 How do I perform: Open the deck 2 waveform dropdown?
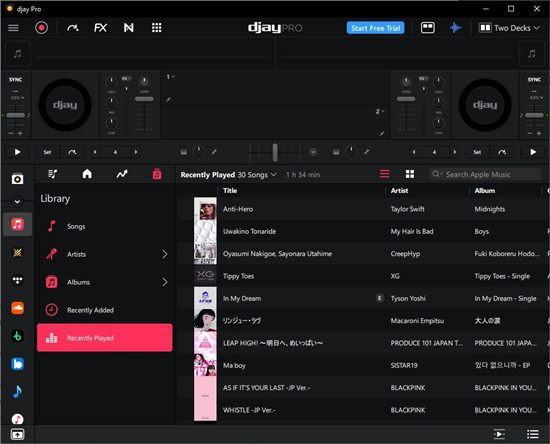point(380,112)
